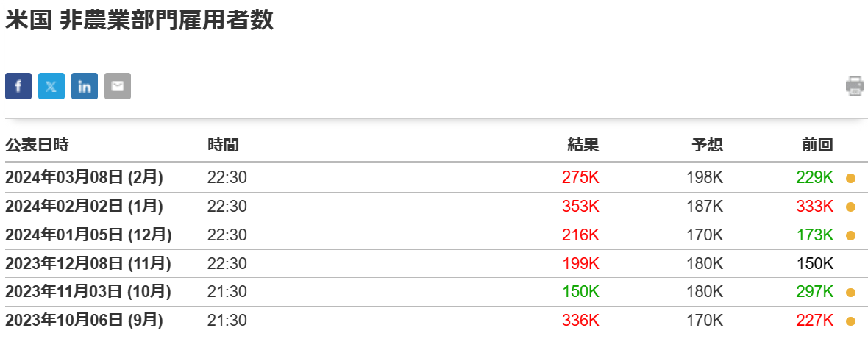Click yellow dot on 2024年01月05日 row
Viewport: 868px width, 350px height.
(x=851, y=235)
